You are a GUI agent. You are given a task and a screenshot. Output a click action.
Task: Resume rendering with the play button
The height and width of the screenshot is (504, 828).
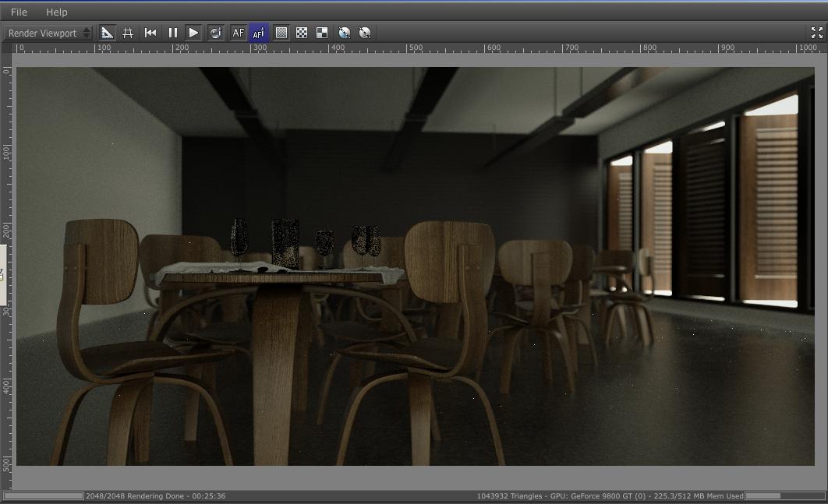(x=194, y=33)
